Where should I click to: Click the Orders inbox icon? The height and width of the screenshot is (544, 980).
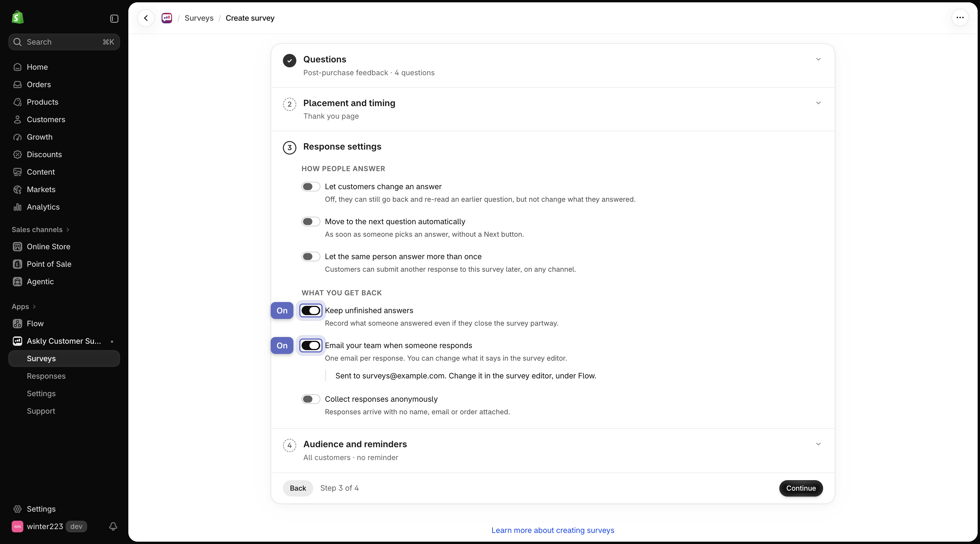(17, 84)
